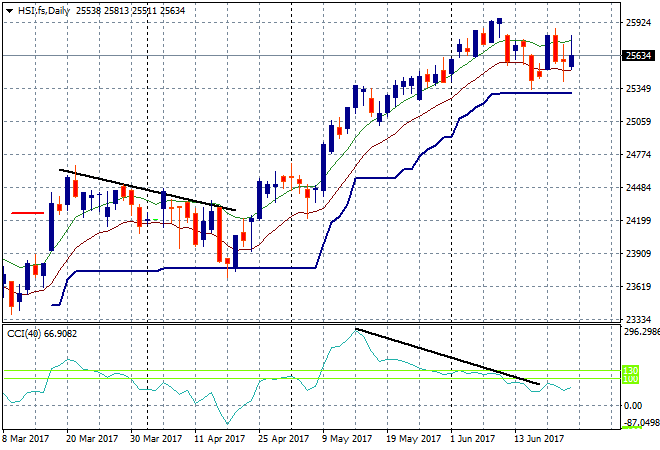Click the 24774 price axis label

pos(638,154)
